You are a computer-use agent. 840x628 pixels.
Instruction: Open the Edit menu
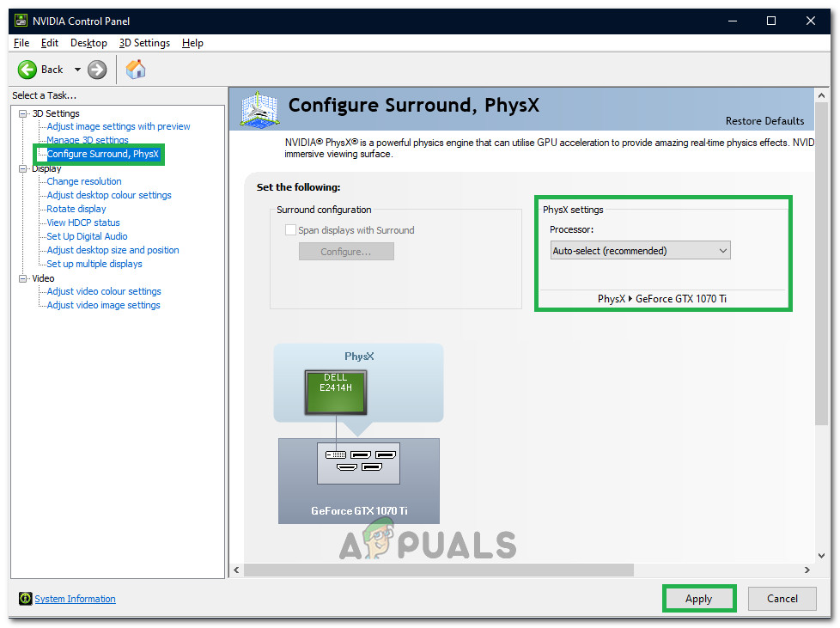pos(50,43)
